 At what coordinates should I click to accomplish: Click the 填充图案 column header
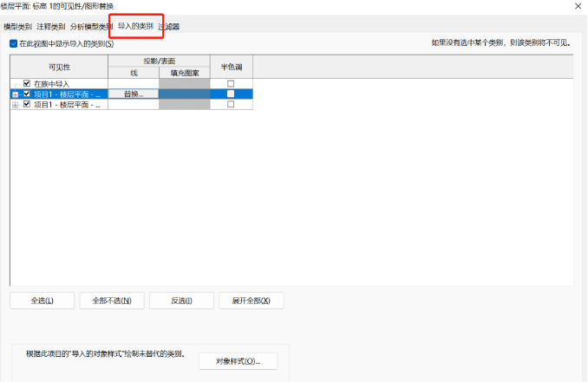tap(185, 73)
